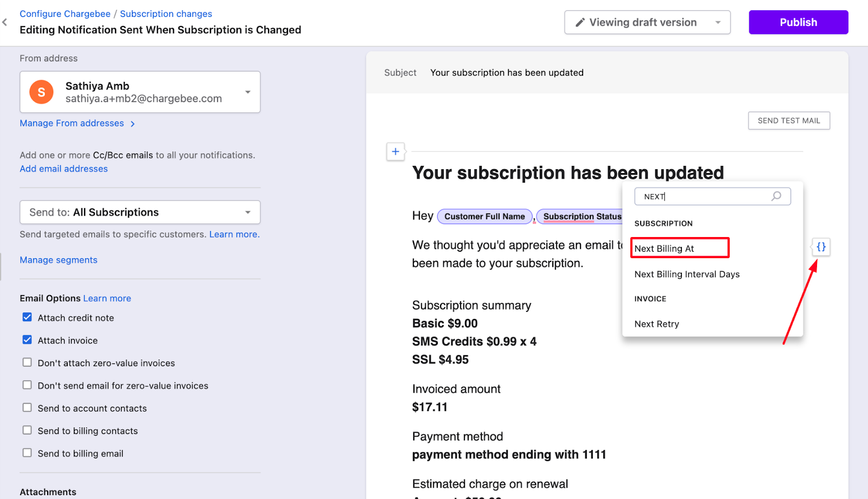Open the Manage segments link

[x=58, y=260]
